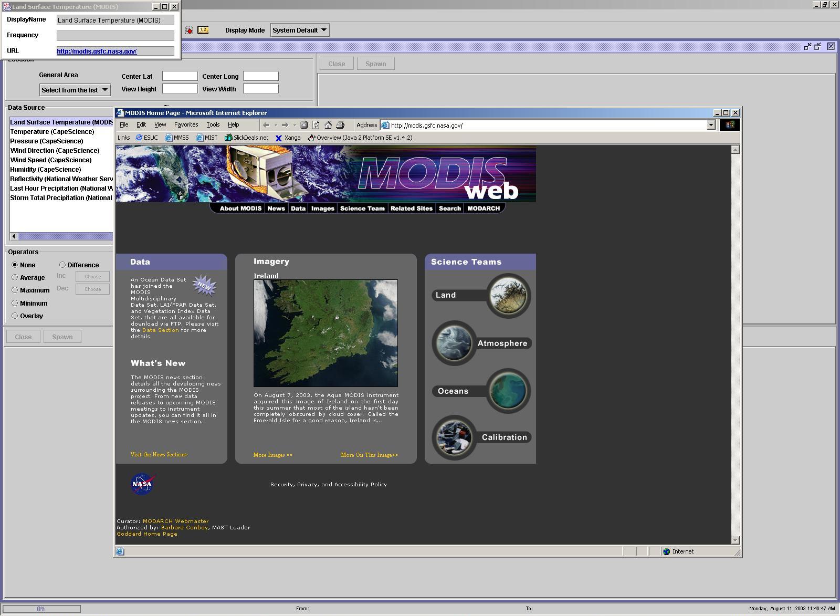Open the Java 2 Platform Overview favorite

pos(360,138)
